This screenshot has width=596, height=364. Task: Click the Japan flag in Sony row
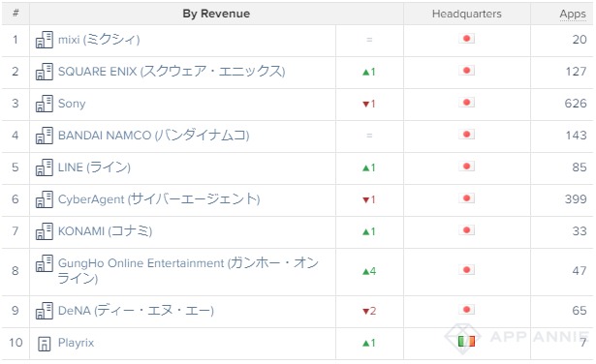[466, 102]
